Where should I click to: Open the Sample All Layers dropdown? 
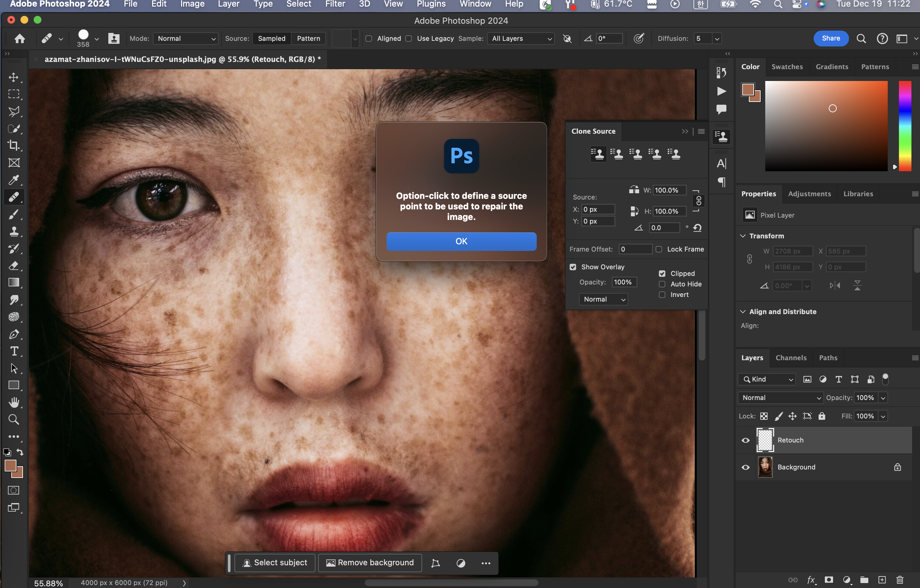click(521, 39)
